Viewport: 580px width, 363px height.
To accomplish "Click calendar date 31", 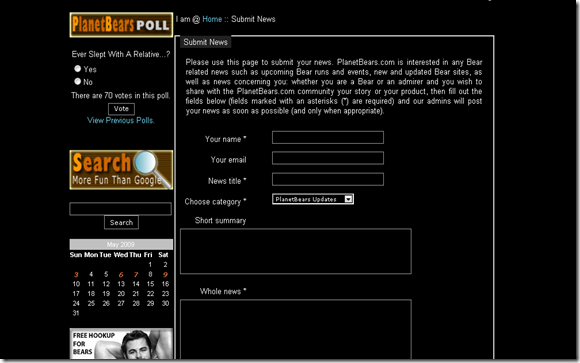I will click(76, 313).
